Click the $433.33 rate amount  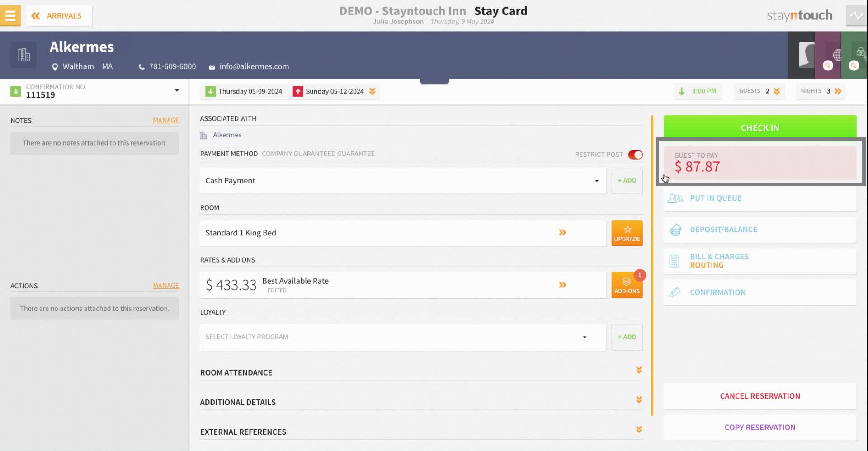pyautogui.click(x=231, y=285)
